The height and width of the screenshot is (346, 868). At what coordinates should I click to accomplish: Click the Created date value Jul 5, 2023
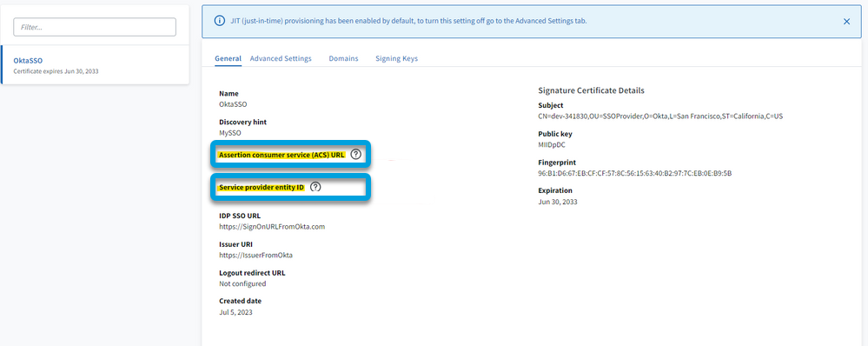pyautogui.click(x=235, y=312)
